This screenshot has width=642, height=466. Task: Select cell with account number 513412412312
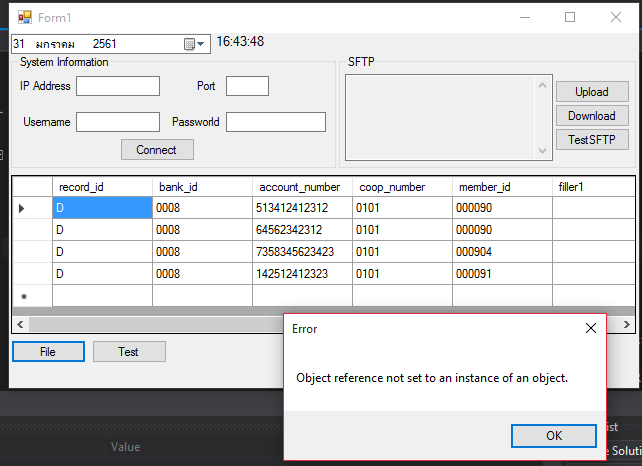click(x=302, y=208)
